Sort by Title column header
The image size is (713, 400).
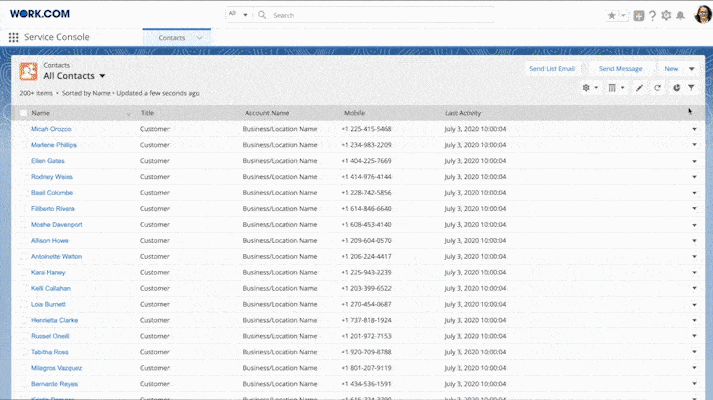pyautogui.click(x=147, y=113)
